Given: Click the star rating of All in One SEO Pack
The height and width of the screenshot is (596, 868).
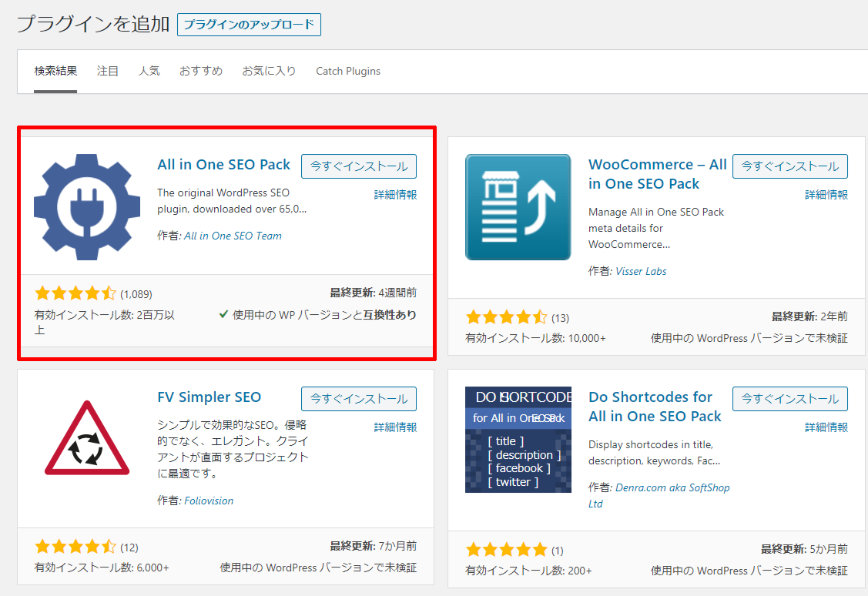Looking at the screenshot, I should (x=76, y=293).
